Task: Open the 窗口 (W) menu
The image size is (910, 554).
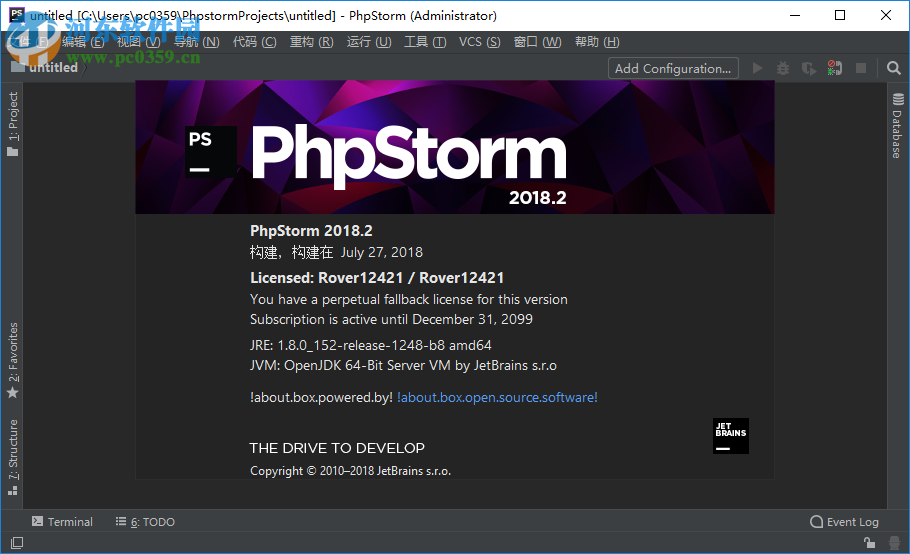Action: pos(537,42)
